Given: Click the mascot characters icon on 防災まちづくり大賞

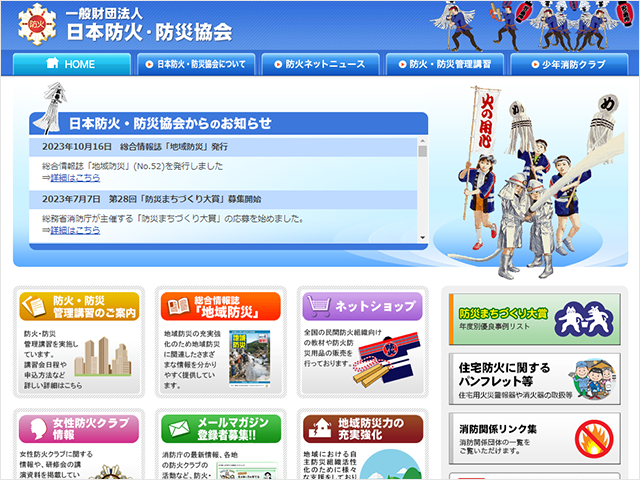Looking at the screenshot, I should click(584, 320).
